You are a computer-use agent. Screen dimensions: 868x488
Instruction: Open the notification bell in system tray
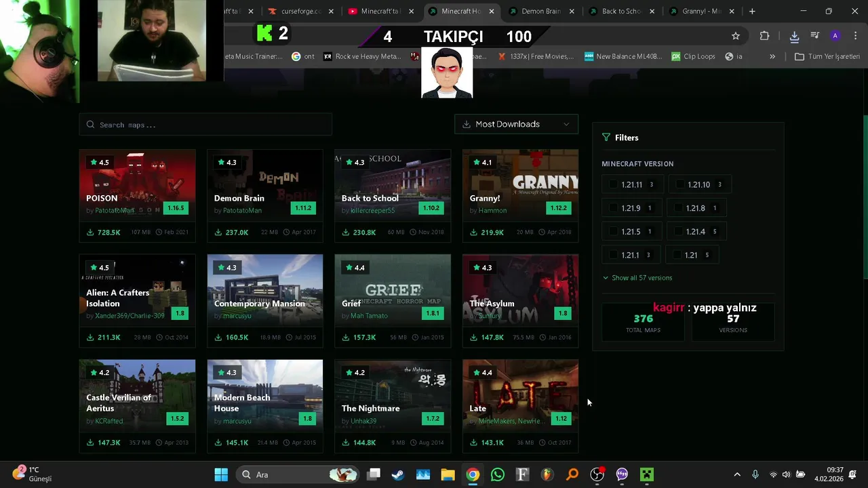tap(852, 474)
